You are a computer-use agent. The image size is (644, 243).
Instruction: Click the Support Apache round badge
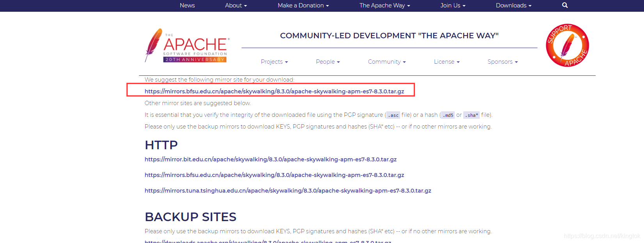(x=567, y=45)
